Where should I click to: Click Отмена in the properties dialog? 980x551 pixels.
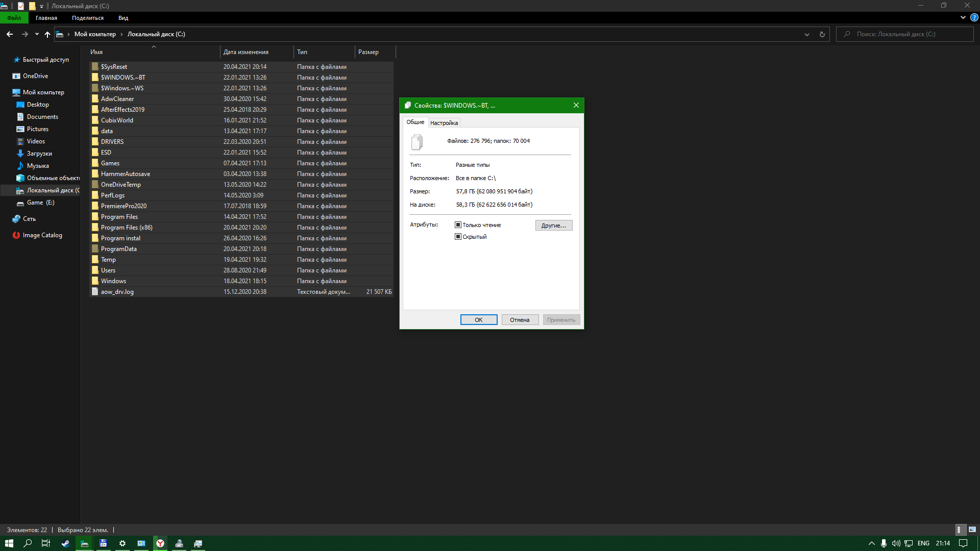(x=520, y=320)
